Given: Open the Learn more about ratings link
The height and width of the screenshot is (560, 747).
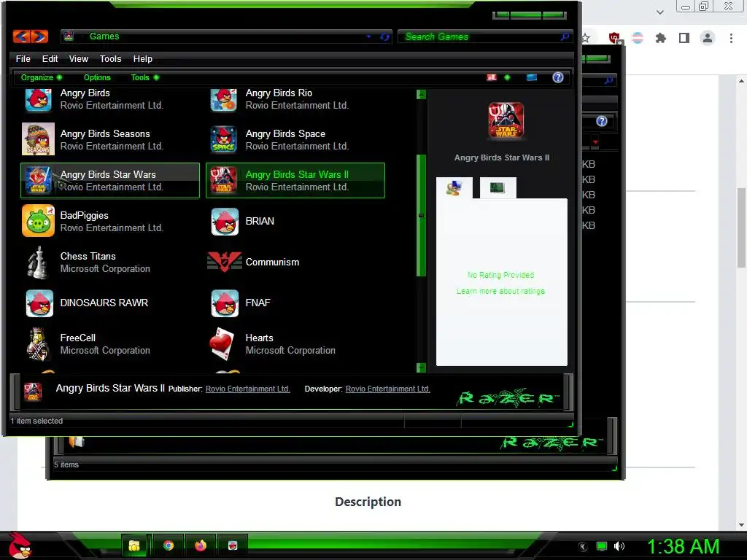Looking at the screenshot, I should click(500, 291).
